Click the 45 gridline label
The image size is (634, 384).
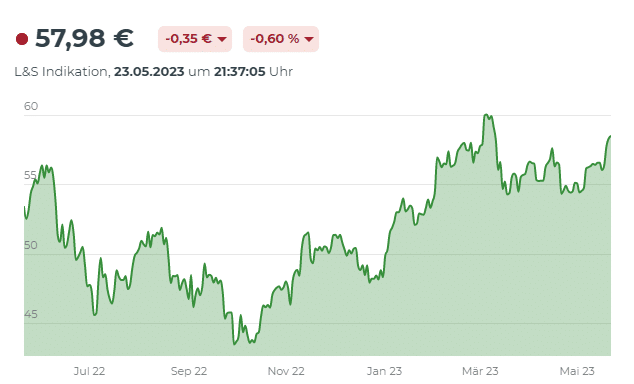point(31,314)
